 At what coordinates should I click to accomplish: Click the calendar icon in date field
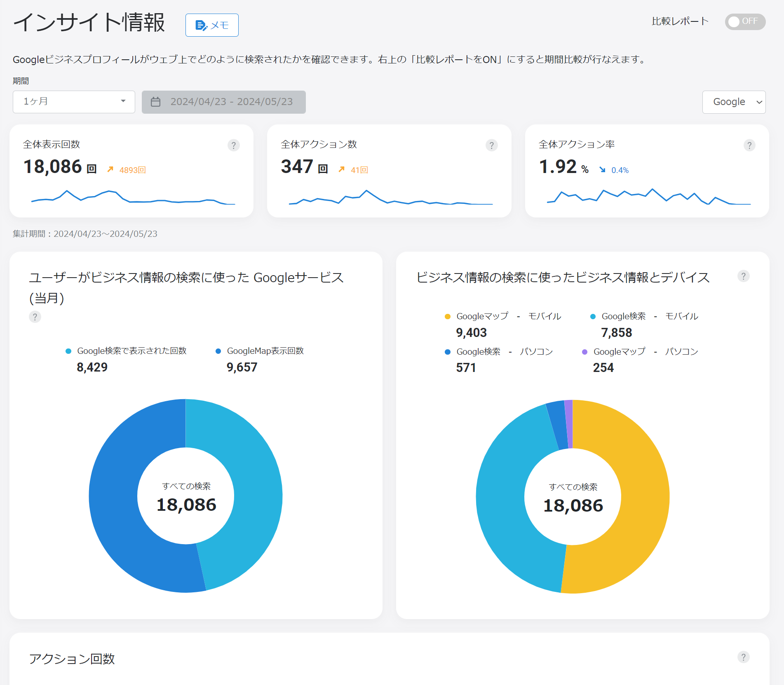tap(155, 102)
